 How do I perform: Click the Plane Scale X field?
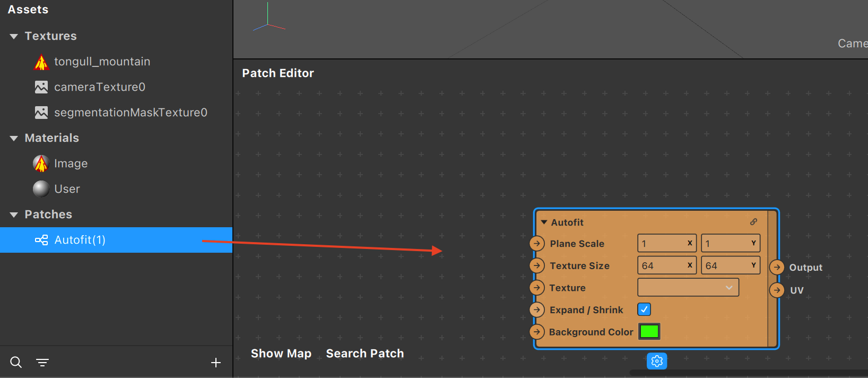[667, 243]
